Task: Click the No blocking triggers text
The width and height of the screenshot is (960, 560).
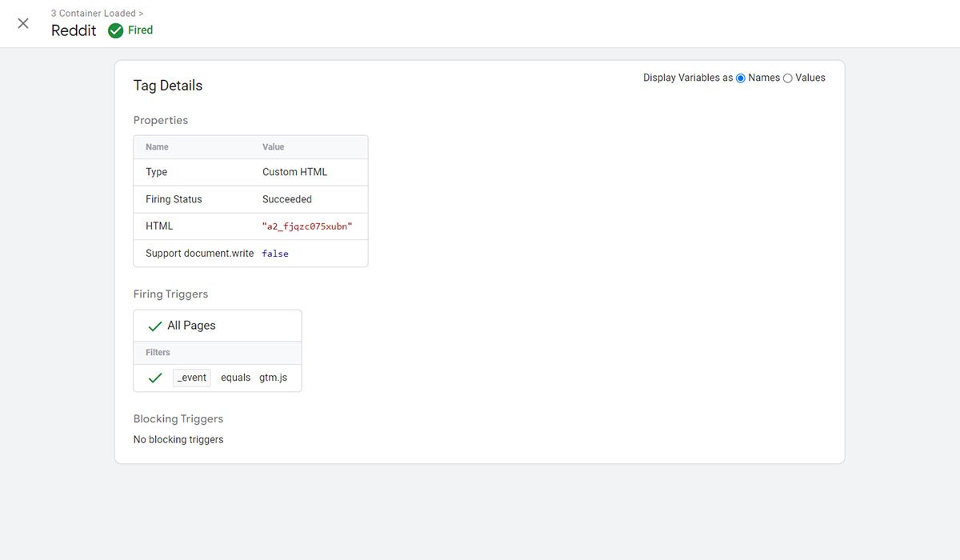Action: click(178, 440)
